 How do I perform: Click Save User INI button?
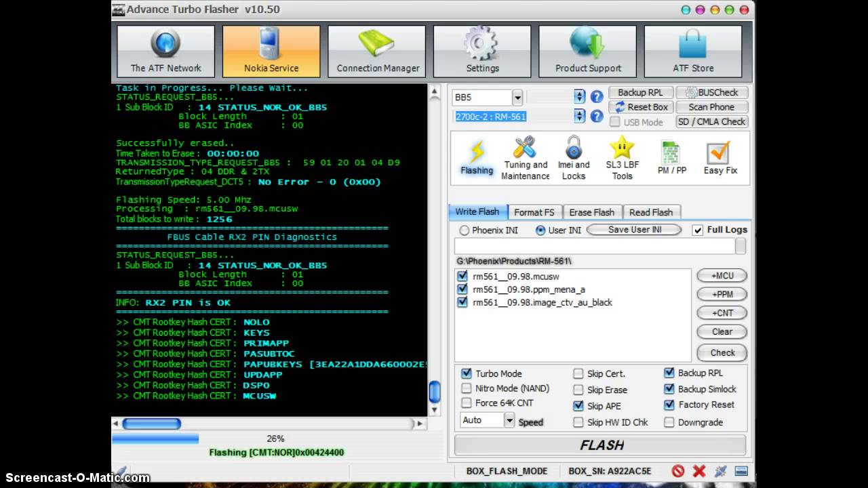click(x=635, y=230)
